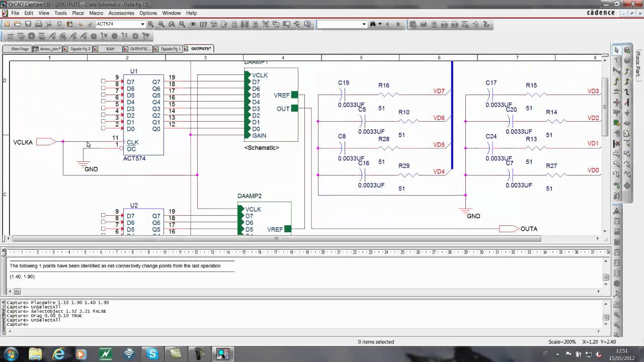Click the play simulation icon

click(x=32, y=36)
